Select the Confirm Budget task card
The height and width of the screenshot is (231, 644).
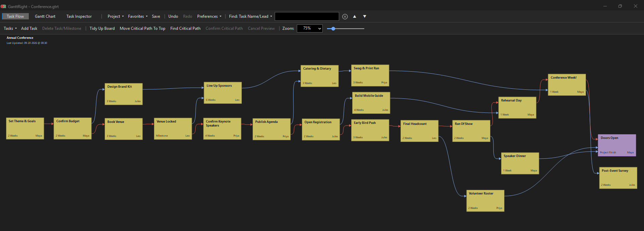click(72, 128)
